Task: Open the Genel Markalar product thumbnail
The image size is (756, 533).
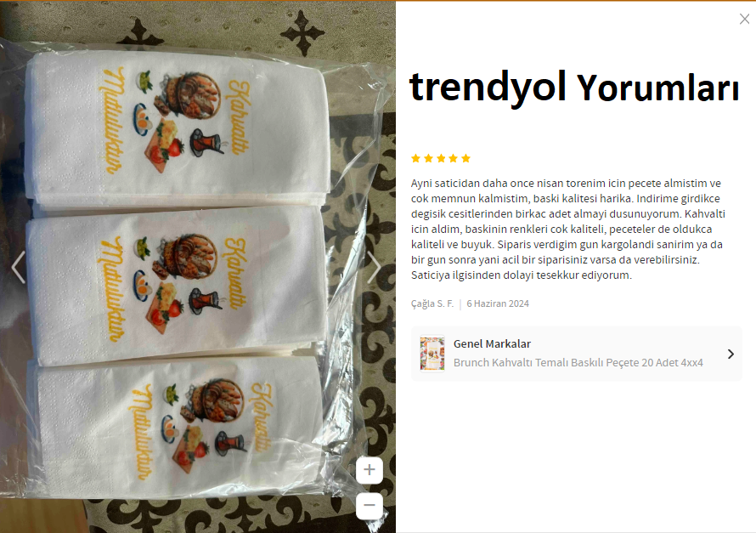Action: coord(432,354)
